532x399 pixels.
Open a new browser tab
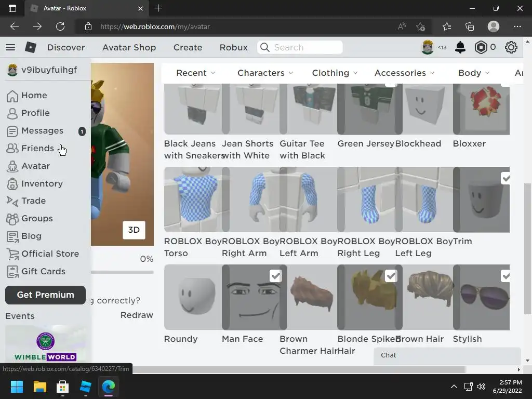pos(158,8)
